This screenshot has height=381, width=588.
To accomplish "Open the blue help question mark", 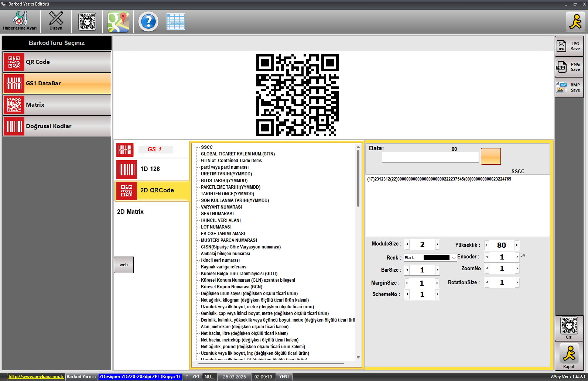I will tap(148, 22).
